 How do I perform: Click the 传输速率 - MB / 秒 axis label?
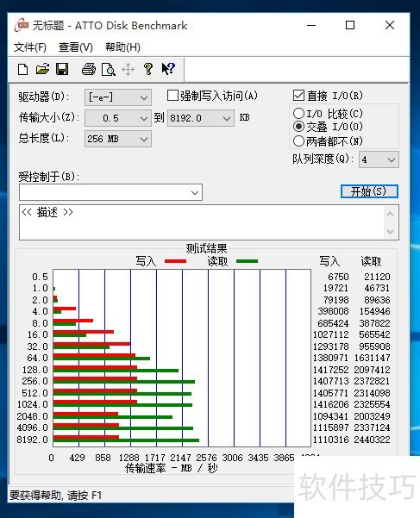coord(171,468)
